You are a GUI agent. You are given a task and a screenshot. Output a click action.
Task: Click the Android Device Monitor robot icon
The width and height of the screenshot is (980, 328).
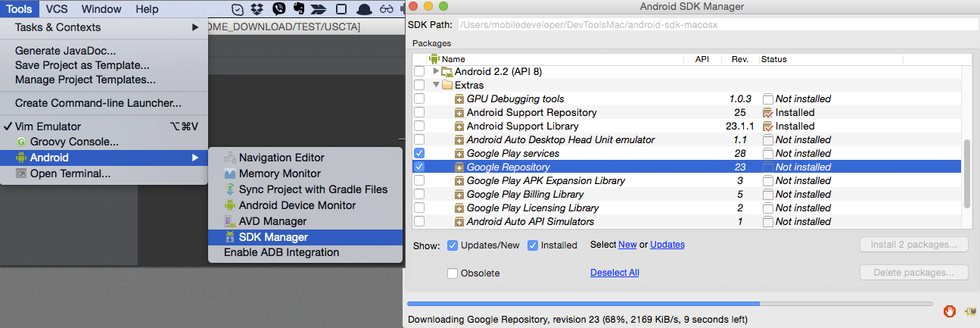tap(230, 205)
